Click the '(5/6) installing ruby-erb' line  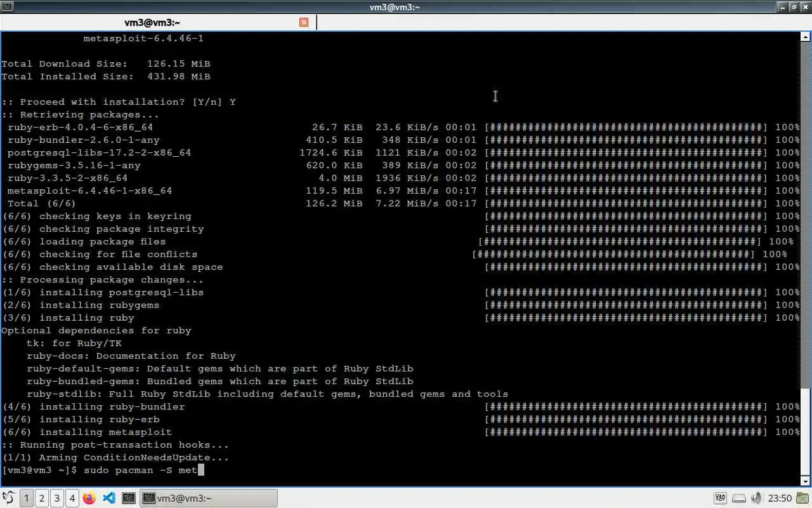[401, 419]
